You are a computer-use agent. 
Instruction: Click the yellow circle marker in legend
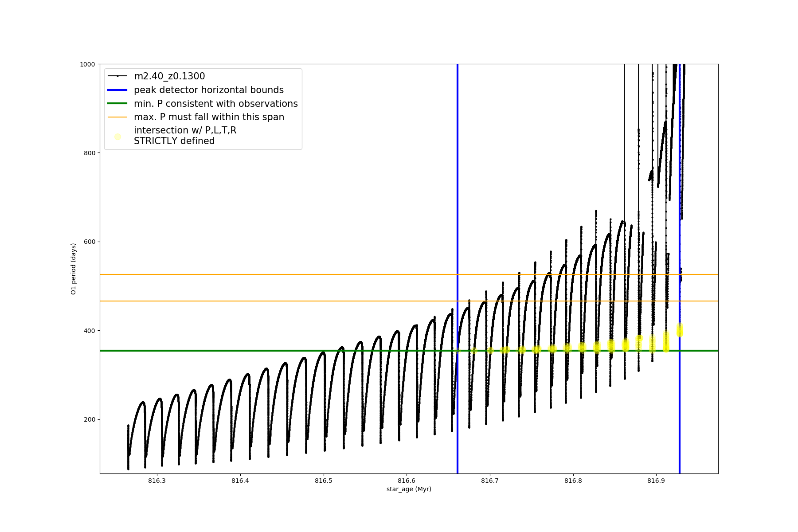(117, 137)
